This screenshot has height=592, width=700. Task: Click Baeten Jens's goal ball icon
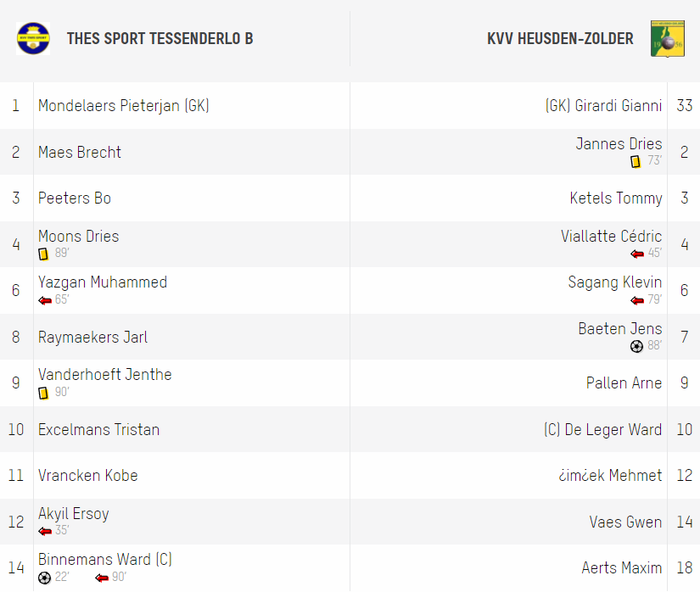(636, 346)
